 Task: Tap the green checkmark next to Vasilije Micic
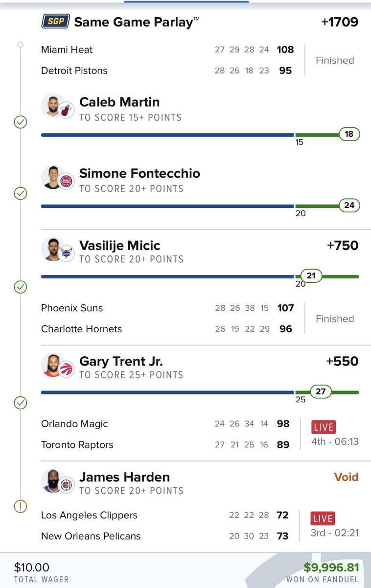click(20, 287)
